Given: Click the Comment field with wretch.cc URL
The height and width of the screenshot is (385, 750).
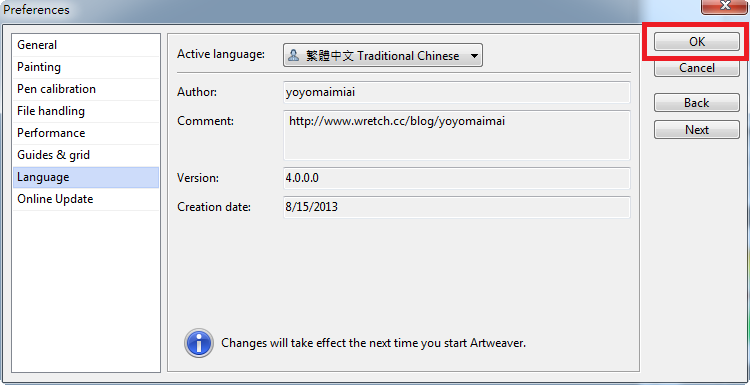Looking at the screenshot, I should click(x=457, y=135).
